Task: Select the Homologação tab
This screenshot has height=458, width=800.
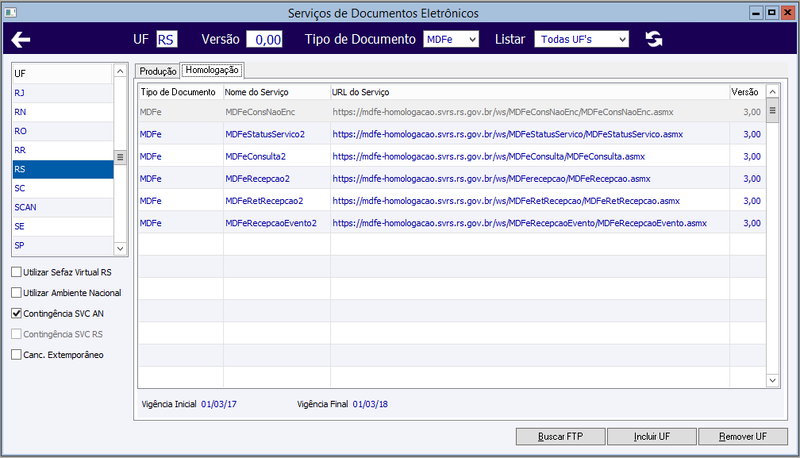Action: point(212,70)
